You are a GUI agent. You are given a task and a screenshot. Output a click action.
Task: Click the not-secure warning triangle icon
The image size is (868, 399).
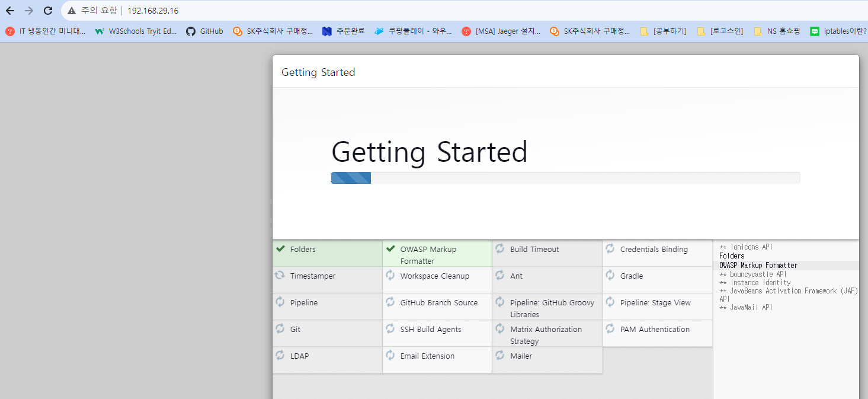(x=72, y=11)
